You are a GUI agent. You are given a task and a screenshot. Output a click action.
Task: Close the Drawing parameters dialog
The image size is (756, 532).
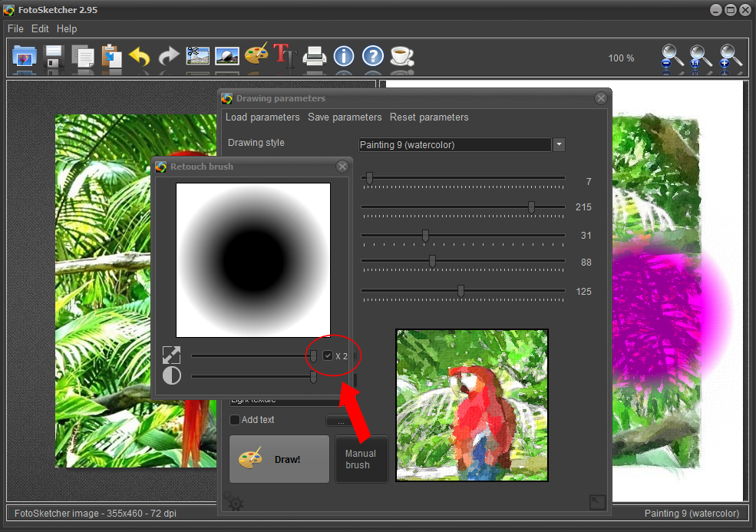pos(601,98)
